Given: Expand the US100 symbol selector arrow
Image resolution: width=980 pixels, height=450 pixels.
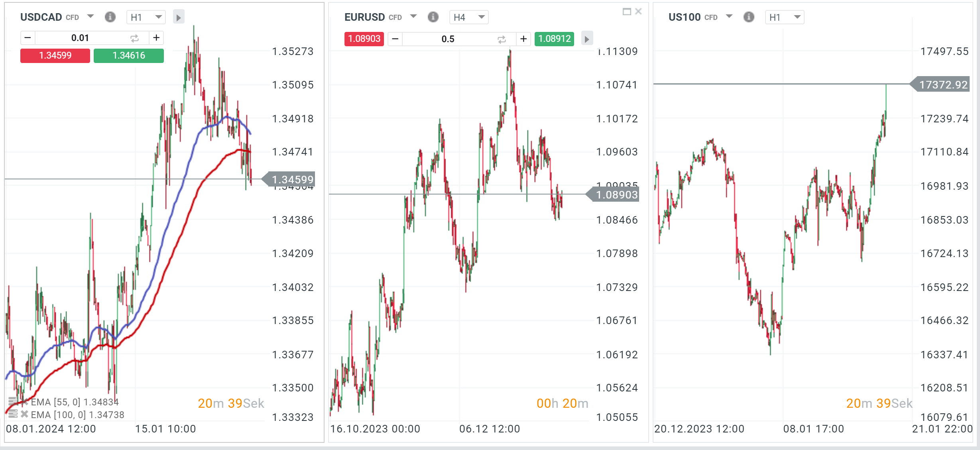Looking at the screenshot, I should pos(729,16).
